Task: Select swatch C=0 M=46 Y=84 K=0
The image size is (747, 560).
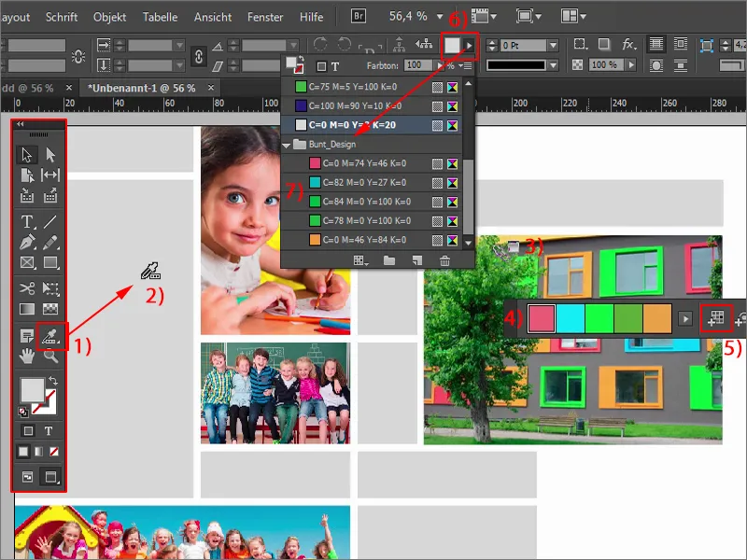Action: (x=372, y=240)
